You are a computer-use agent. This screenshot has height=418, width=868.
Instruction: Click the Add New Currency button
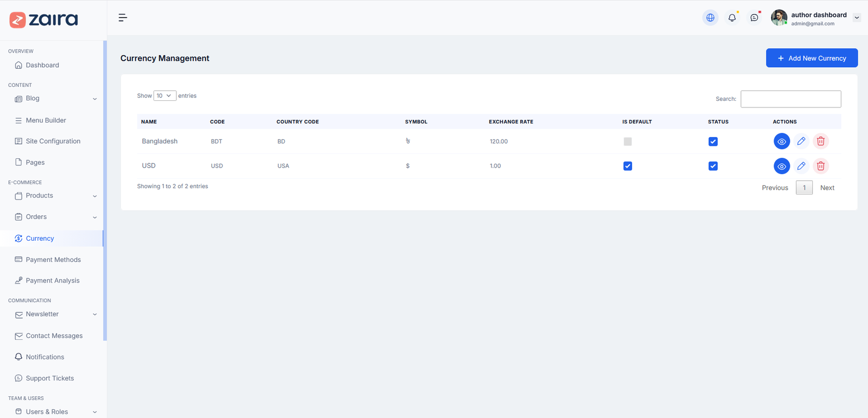tap(812, 58)
